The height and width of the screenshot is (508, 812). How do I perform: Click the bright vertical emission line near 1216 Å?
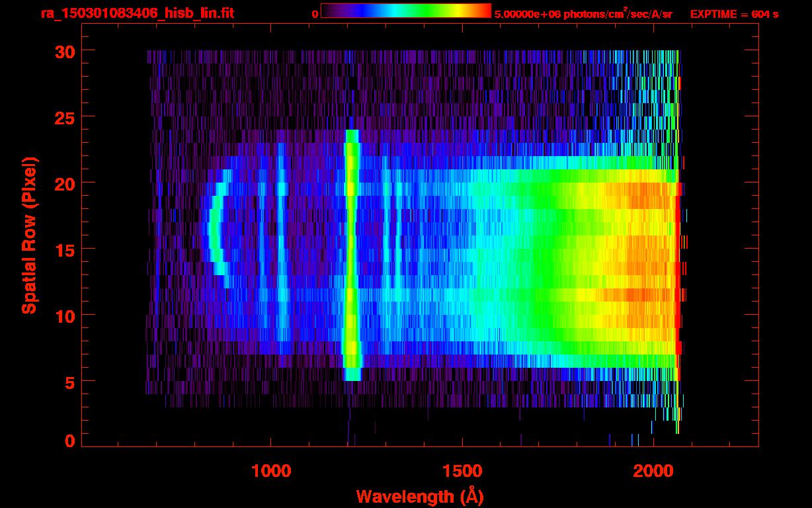tap(352, 255)
